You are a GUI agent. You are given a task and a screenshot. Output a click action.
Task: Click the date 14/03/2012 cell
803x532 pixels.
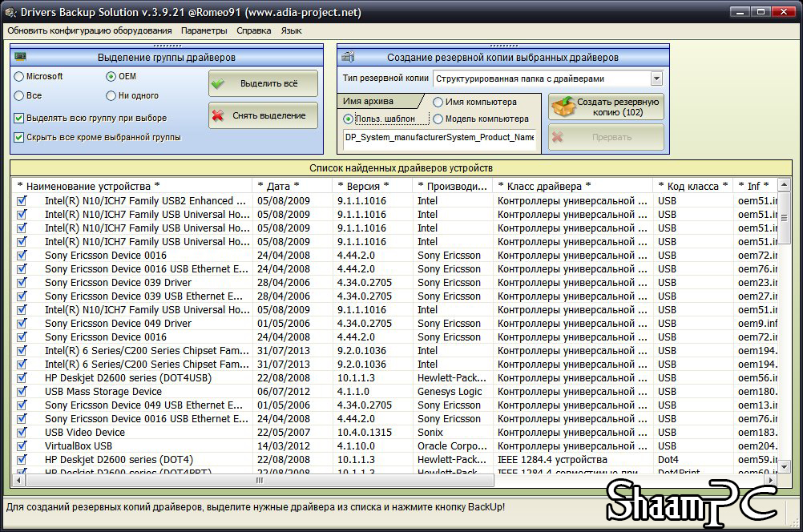pos(283,446)
